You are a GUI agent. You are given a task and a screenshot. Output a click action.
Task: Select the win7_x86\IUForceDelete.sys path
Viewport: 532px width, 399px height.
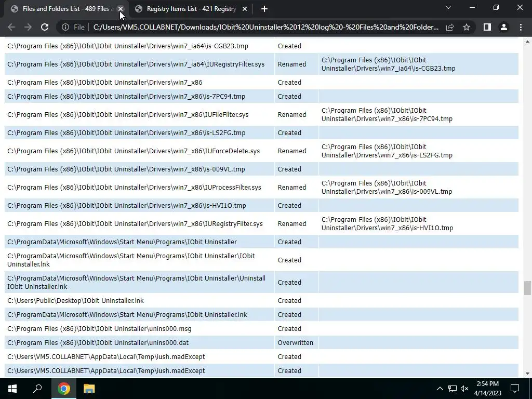pos(134,151)
